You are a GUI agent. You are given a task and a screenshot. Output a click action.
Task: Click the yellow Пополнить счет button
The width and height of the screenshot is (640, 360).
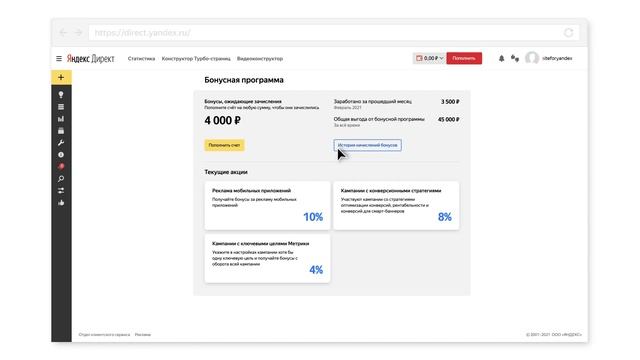pyautogui.click(x=224, y=145)
